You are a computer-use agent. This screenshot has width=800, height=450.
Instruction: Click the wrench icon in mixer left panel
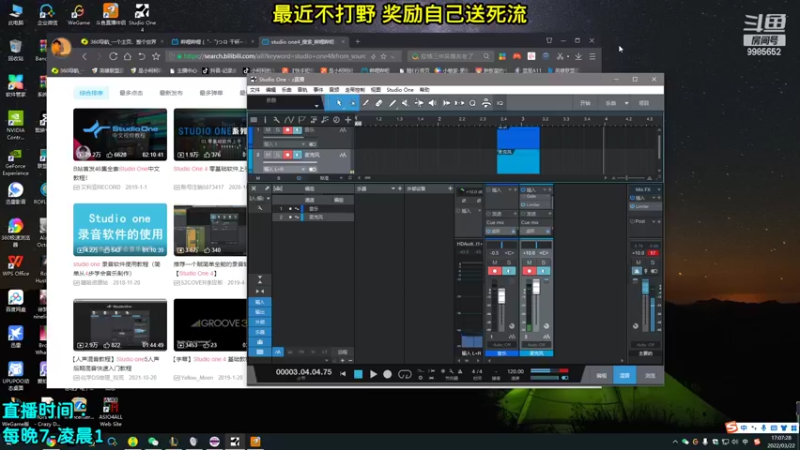(x=260, y=208)
